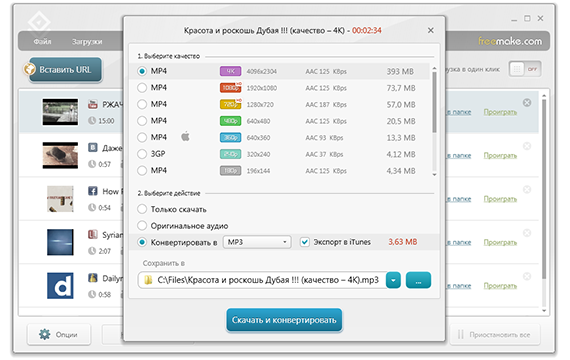The height and width of the screenshot is (360, 570).
Task: Open the thumbnail of the 2:07 video
Action: (x=60, y=242)
